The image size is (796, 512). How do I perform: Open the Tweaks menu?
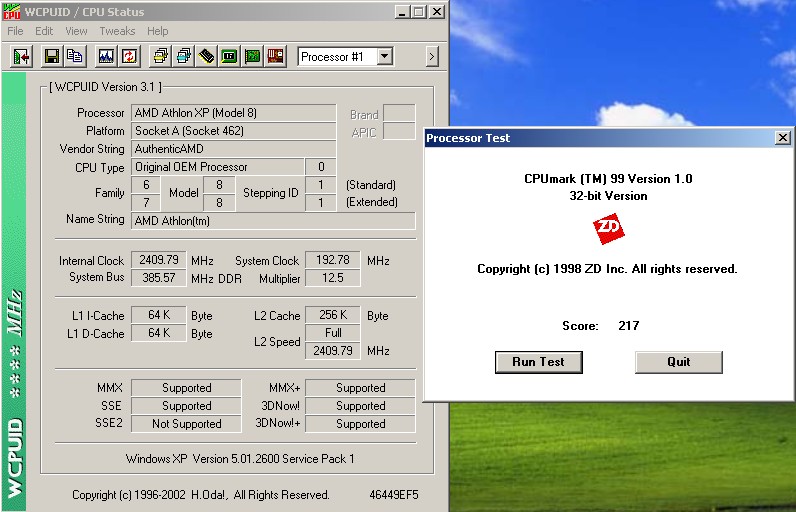tap(117, 31)
